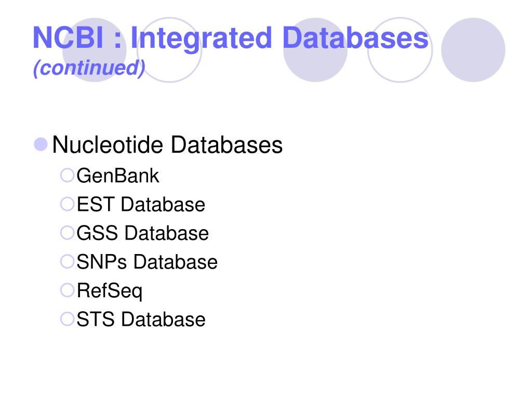Click the outlined circle behind the title's last letters

coord(400,50)
